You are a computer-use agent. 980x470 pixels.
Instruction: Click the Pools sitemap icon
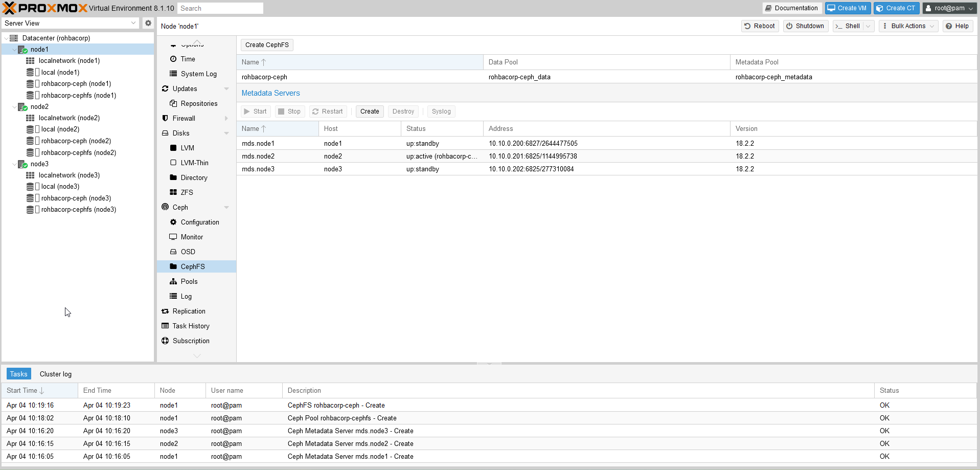pyautogui.click(x=173, y=281)
